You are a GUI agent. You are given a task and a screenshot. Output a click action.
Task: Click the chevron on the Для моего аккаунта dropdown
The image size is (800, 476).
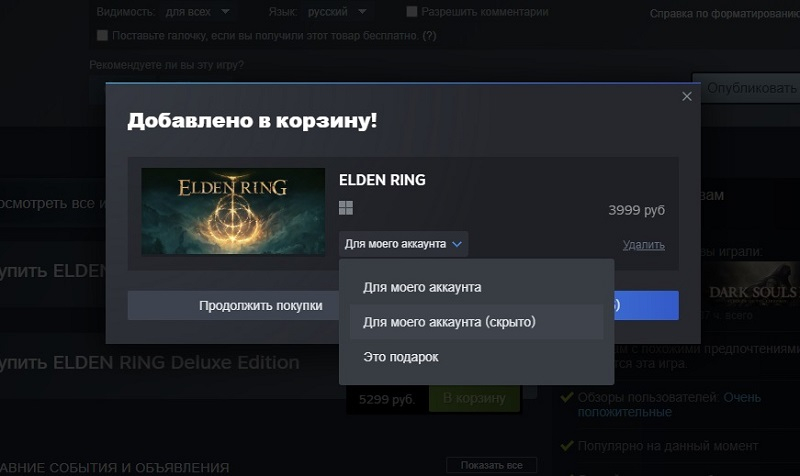click(457, 244)
